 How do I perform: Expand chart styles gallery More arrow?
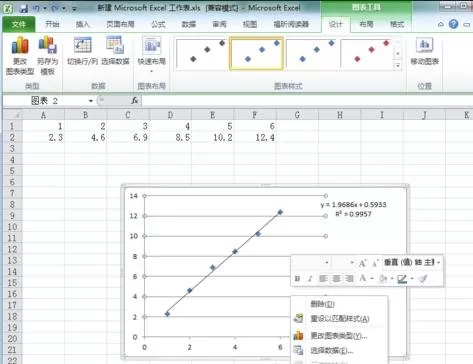tap(398, 66)
